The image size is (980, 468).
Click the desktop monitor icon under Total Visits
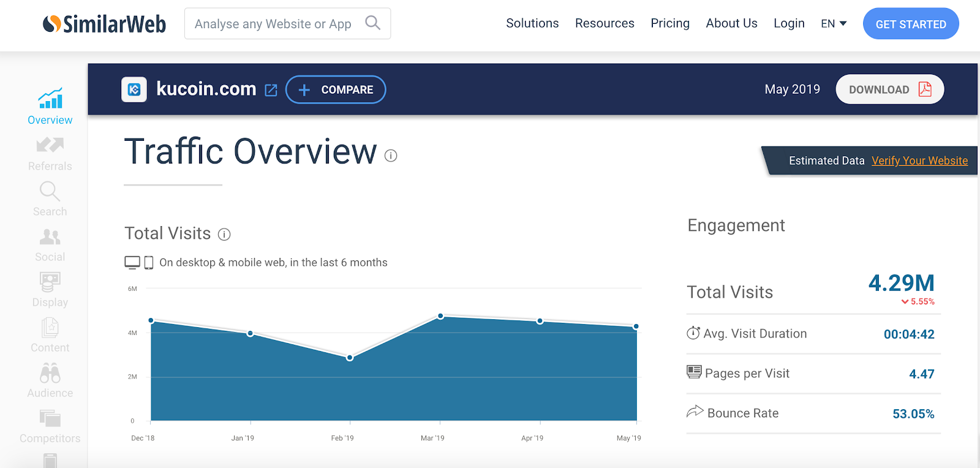coord(132,263)
